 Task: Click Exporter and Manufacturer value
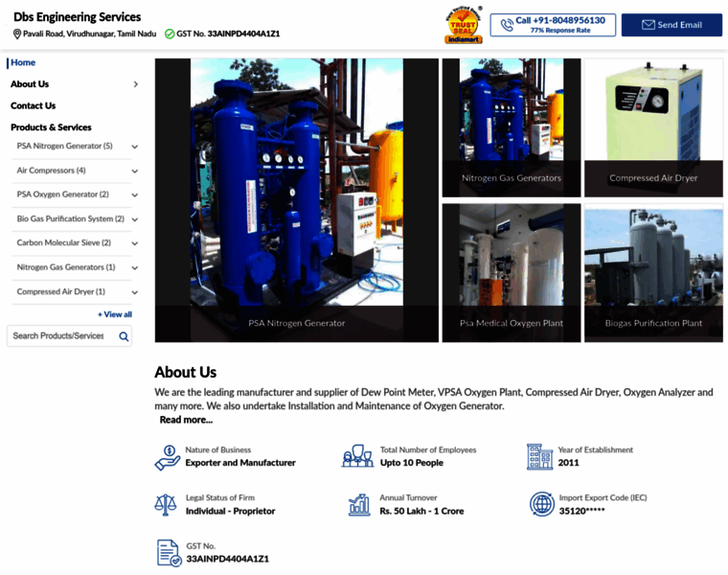[240, 463]
